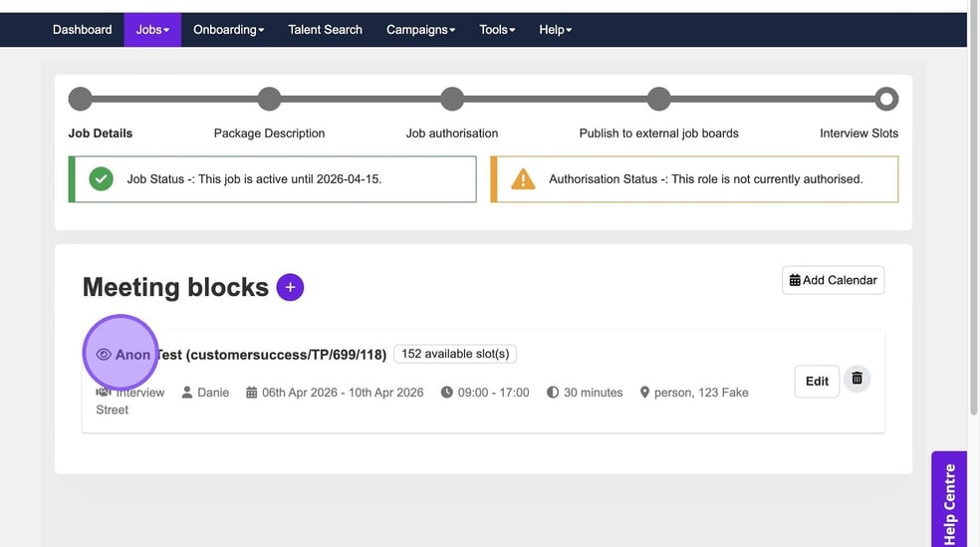Click the trash delete icon on meeting block
980x547 pixels.
tap(857, 379)
